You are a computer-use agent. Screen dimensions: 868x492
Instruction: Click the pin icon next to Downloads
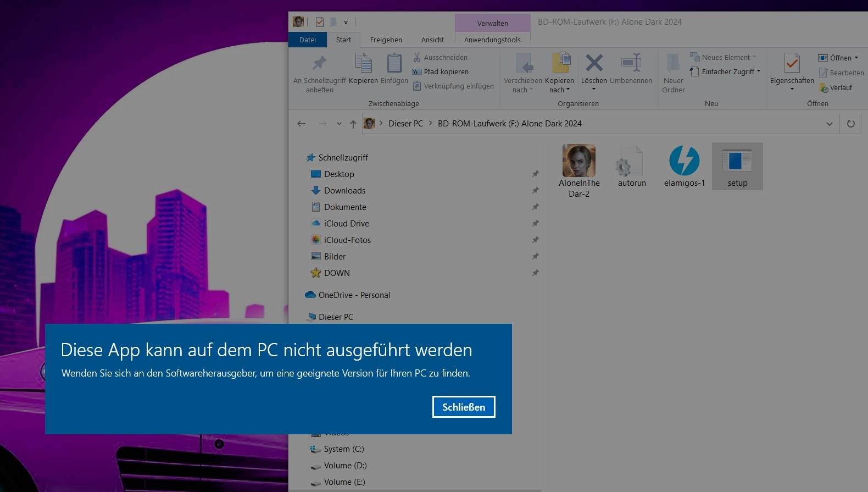pyautogui.click(x=535, y=191)
